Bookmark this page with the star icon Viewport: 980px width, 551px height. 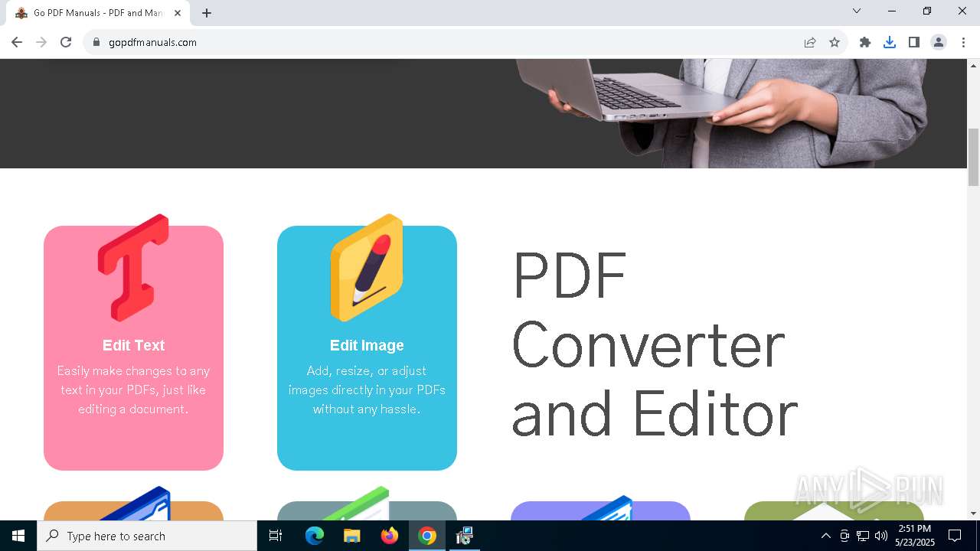pyautogui.click(x=835, y=42)
